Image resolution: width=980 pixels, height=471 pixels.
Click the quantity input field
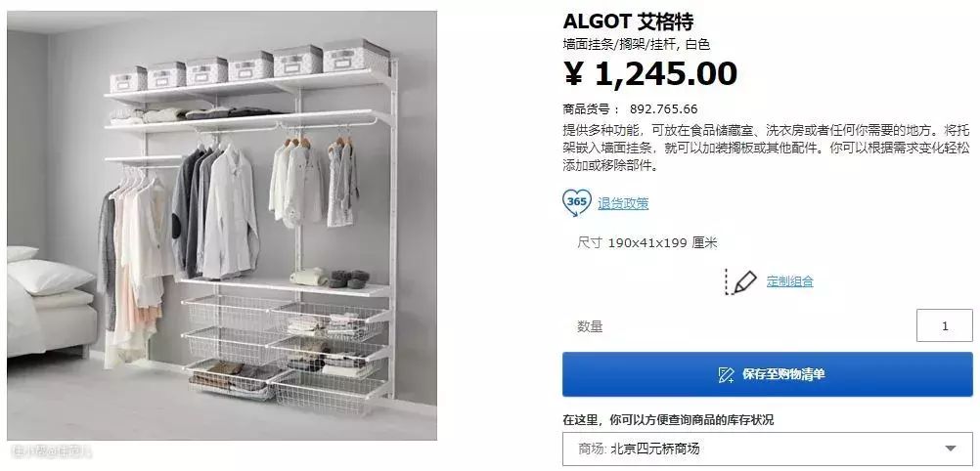[945, 325]
